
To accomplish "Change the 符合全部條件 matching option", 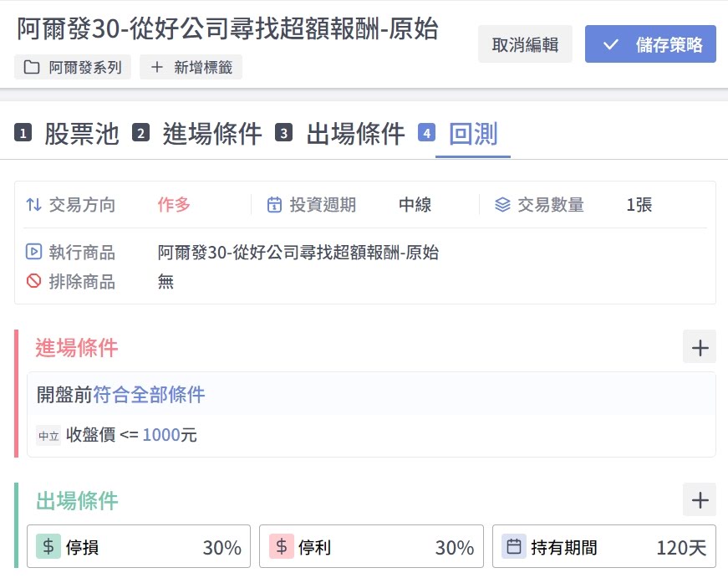I will point(149,395).
